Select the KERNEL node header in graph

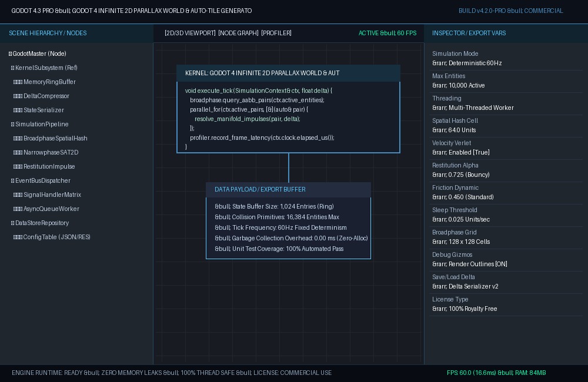288,73
